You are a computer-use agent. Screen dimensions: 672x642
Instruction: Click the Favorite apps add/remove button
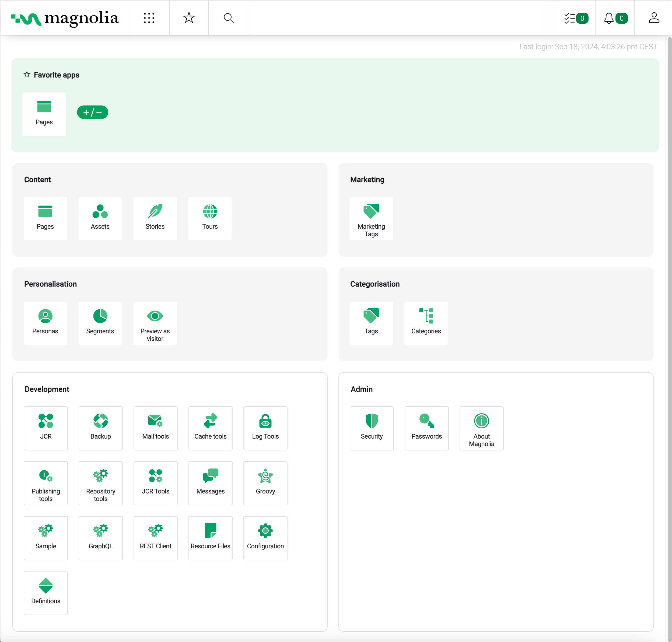click(92, 113)
